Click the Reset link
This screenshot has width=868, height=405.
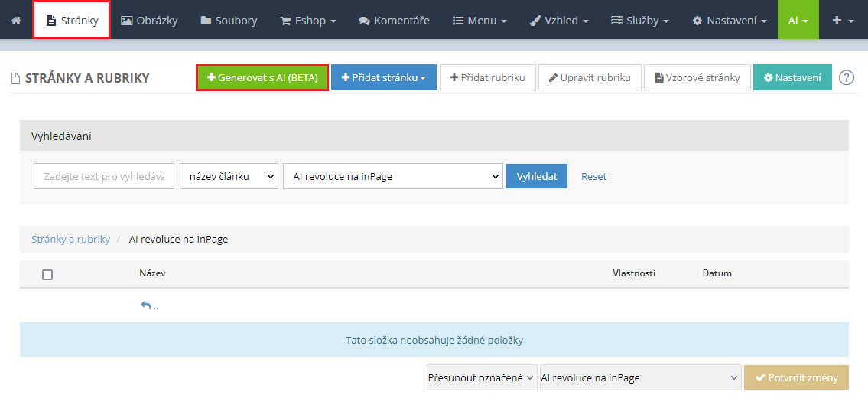tap(593, 176)
